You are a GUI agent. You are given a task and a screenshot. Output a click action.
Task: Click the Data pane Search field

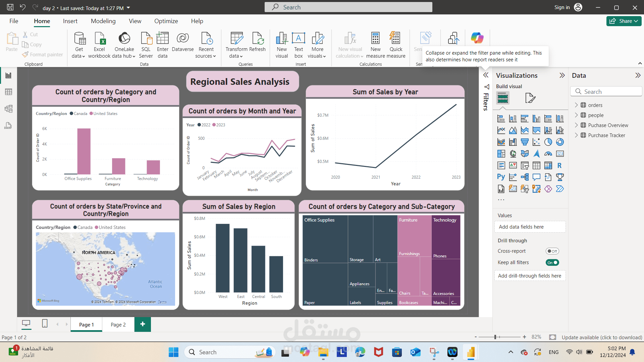coord(606,92)
